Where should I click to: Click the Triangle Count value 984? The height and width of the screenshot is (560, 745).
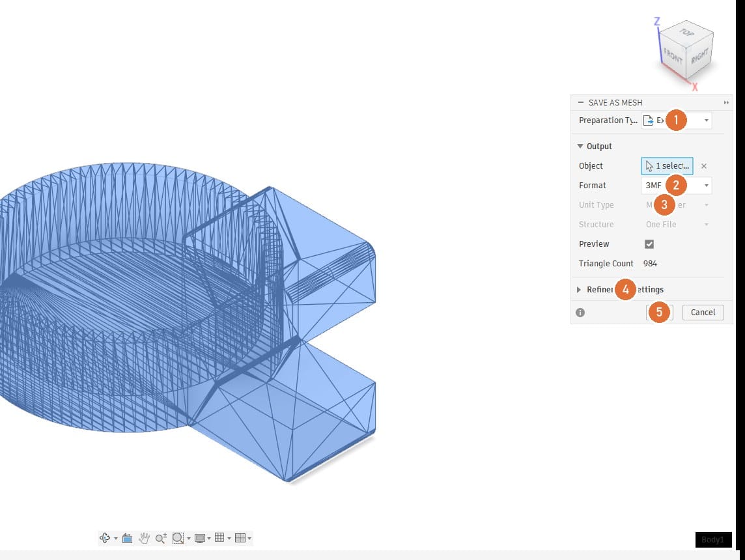[650, 263]
